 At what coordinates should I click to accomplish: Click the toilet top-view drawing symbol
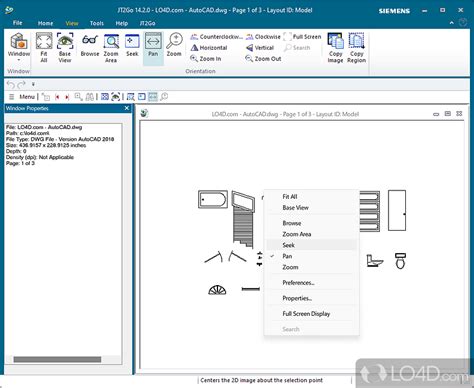click(400, 261)
